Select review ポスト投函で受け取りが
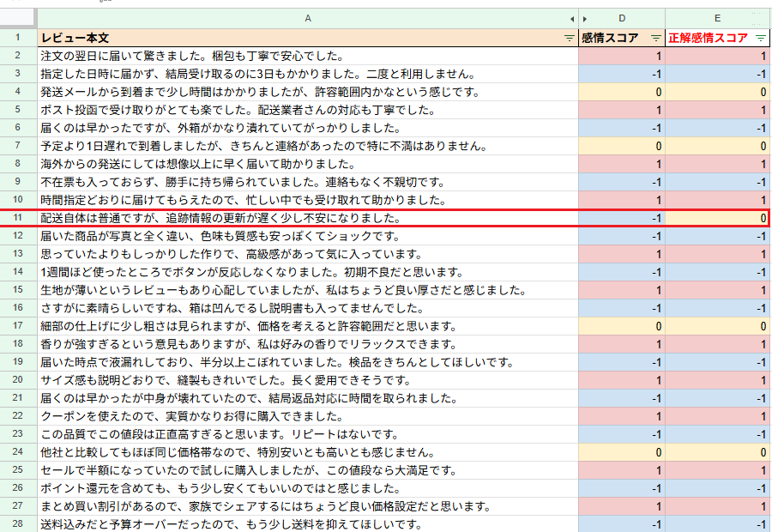Image resolution: width=772 pixels, height=532 pixels. click(308, 110)
